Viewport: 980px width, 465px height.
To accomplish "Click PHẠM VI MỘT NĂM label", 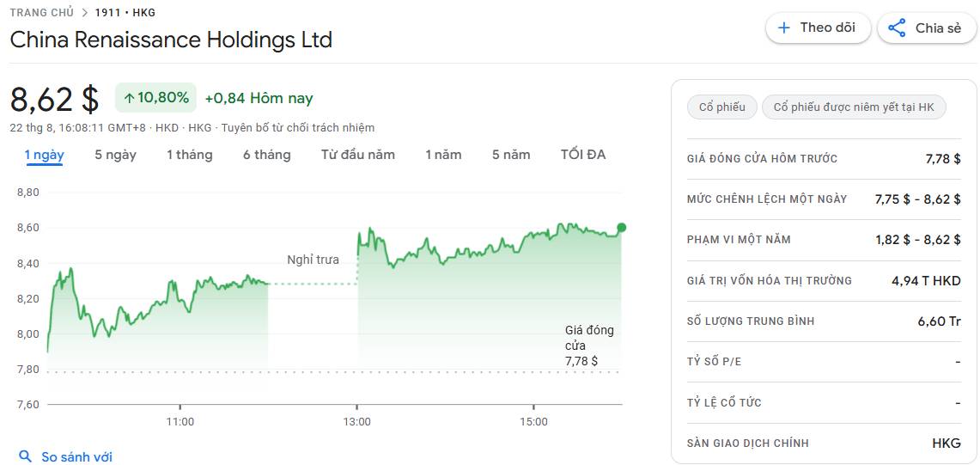I will [739, 240].
